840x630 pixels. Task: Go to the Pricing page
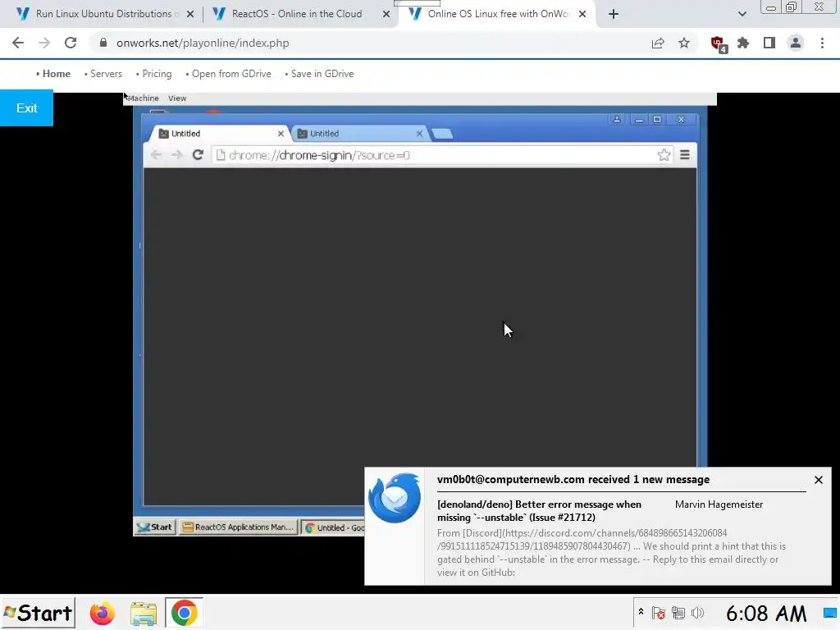click(x=157, y=74)
